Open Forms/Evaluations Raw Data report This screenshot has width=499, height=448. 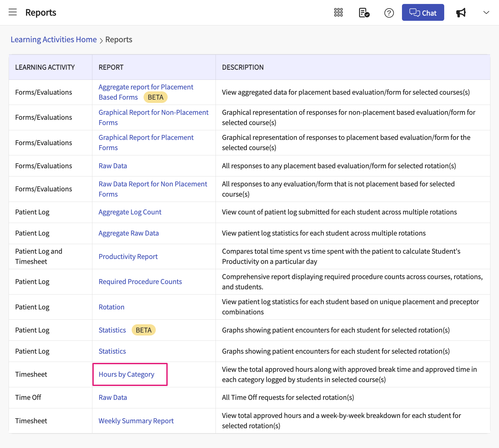pyautogui.click(x=113, y=166)
